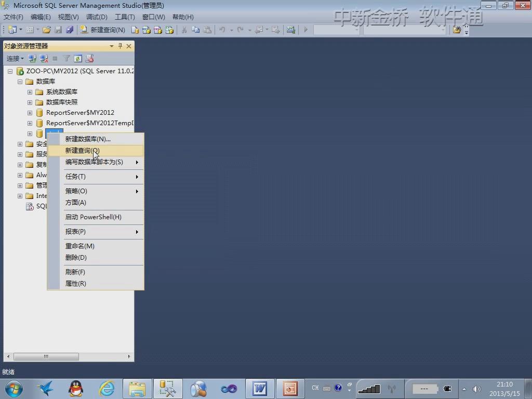This screenshot has height=399, width=532.
Task: Click 新建查询(N) in the toolbar
Action: (x=102, y=30)
